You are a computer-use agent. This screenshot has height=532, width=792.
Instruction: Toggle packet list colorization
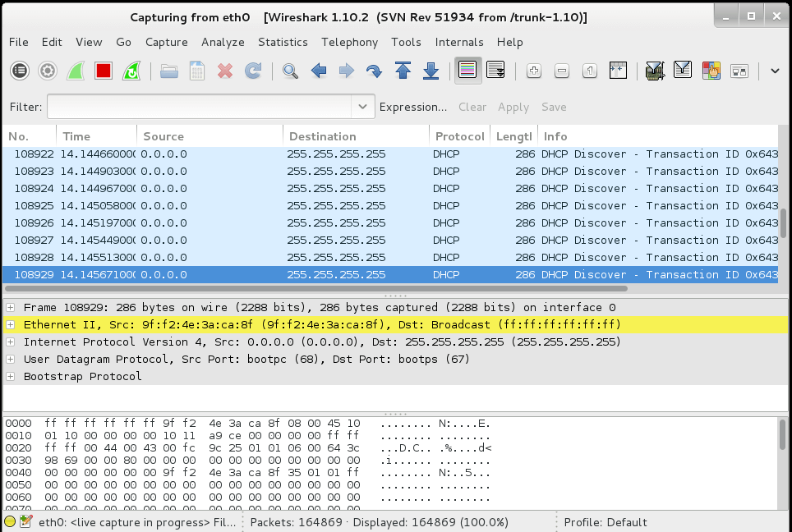(x=468, y=71)
